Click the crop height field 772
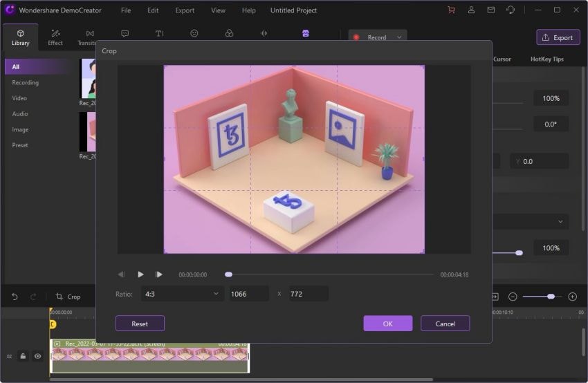Image resolution: width=588 pixels, height=383 pixels. coord(309,294)
